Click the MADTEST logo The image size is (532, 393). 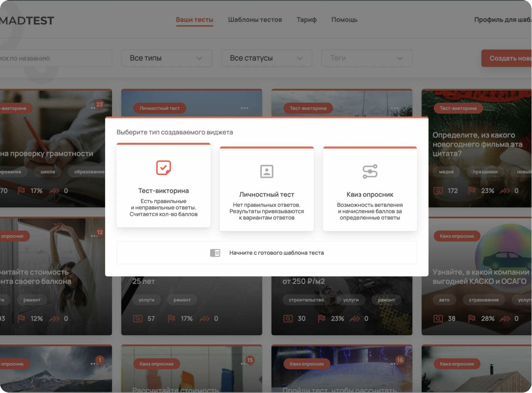pyautogui.click(x=26, y=20)
